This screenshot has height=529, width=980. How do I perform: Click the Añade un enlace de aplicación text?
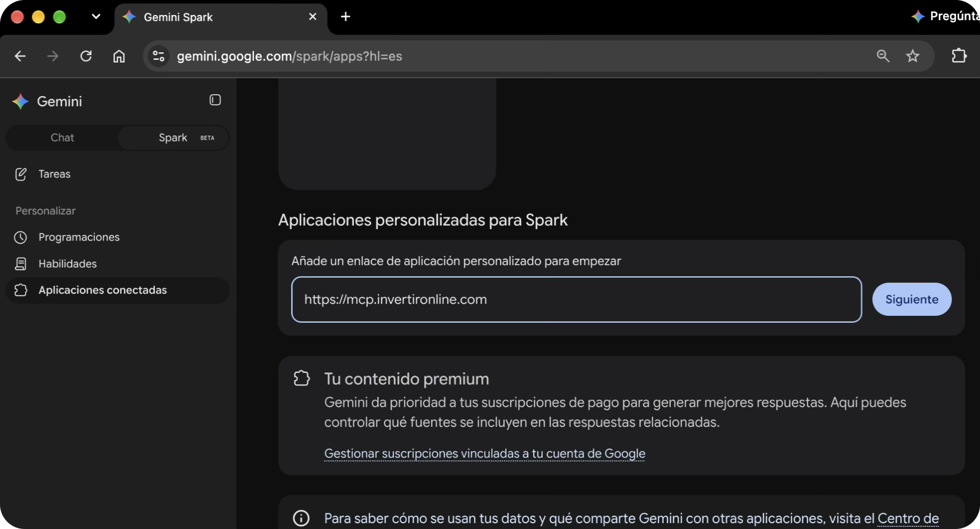point(456,261)
